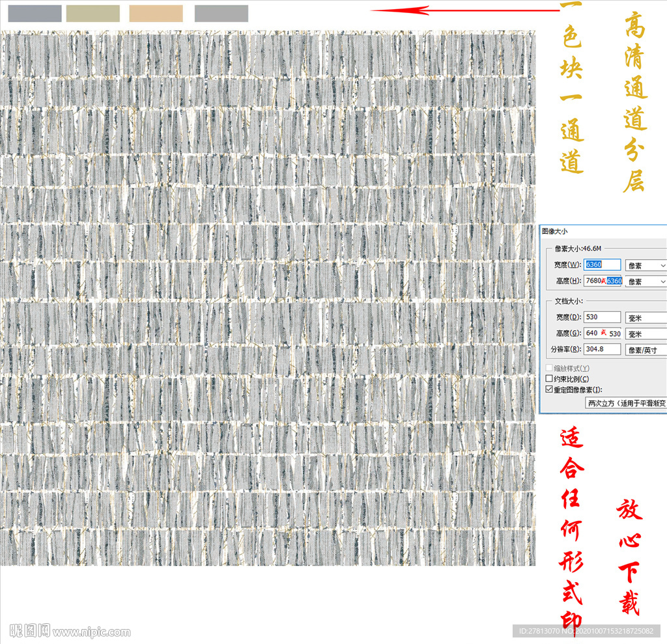Uncheck the 重定图像像素 (resample image) checkbox
This screenshot has height=644, width=667.
(548, 389)
